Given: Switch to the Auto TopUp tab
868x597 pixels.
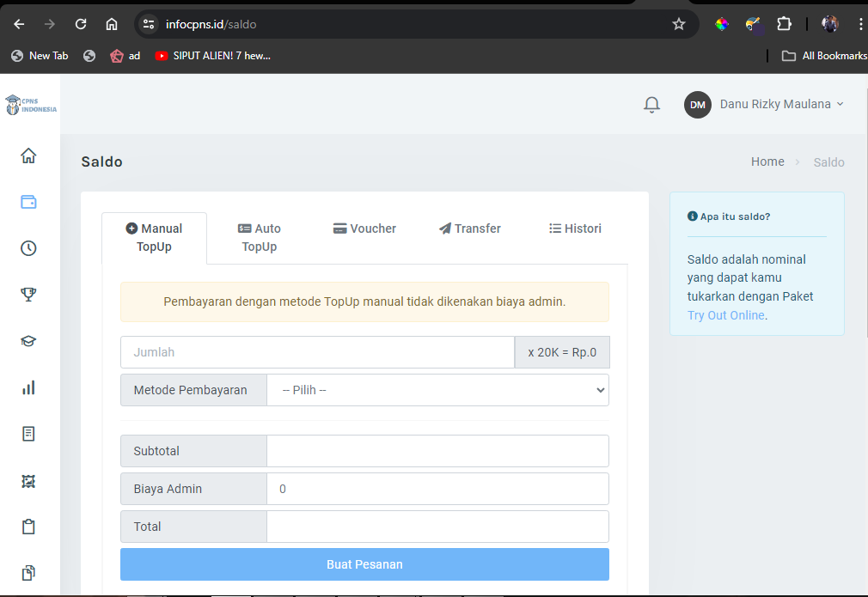Looking at the screenshot, I should click(260, 237).
